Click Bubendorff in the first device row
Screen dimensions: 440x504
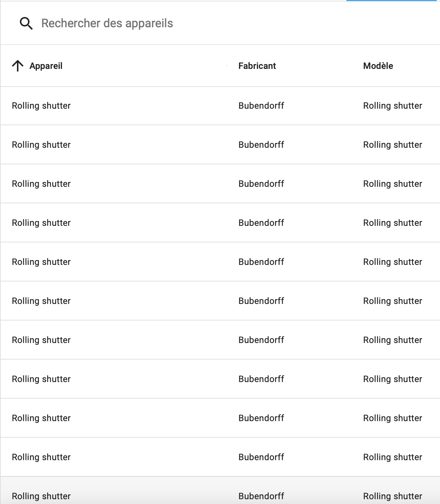[261, 106]
